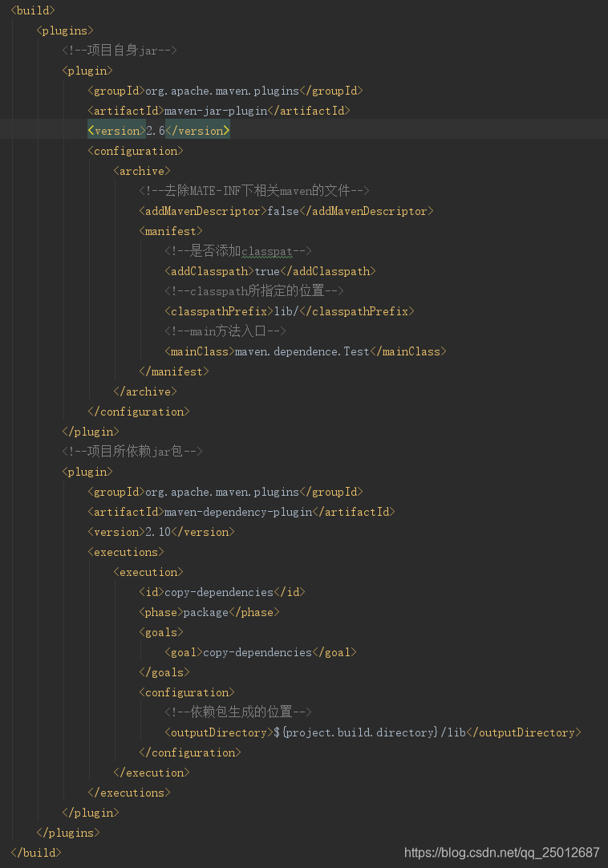Click the classpathPrefix lib/ line

click(x=290, y=311)
